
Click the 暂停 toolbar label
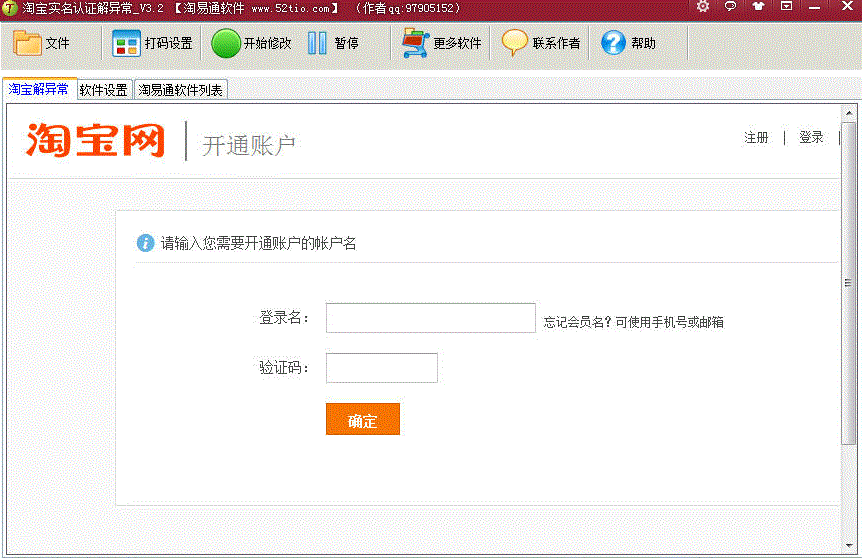click(x=346, y=43)
